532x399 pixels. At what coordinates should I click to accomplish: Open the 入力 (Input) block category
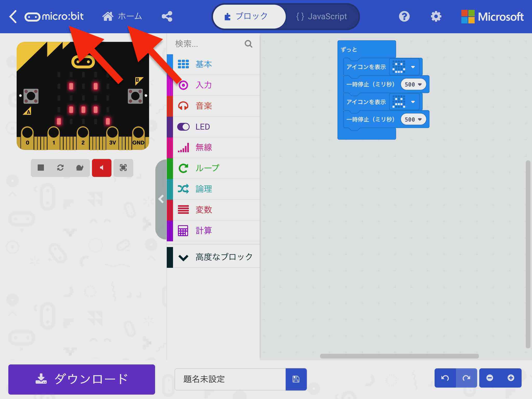[x=204, y=85]
